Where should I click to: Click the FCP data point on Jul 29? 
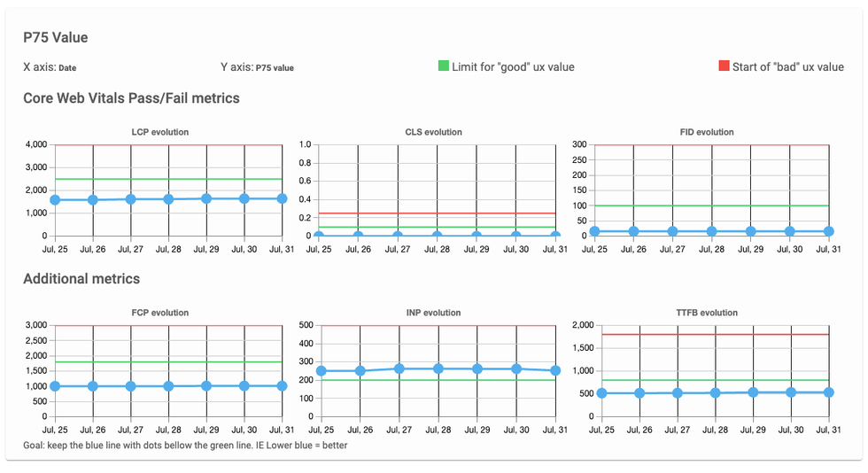pos(206,385)
